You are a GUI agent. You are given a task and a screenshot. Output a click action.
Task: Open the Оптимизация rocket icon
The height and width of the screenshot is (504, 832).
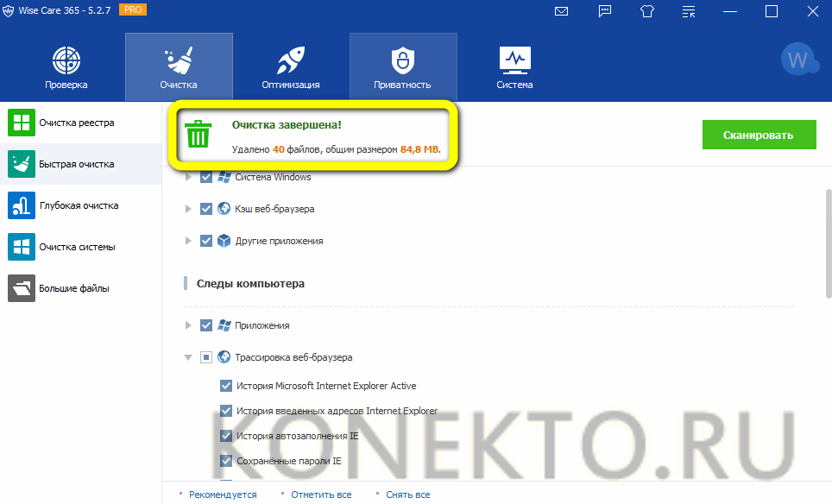[x=290, y=60]
